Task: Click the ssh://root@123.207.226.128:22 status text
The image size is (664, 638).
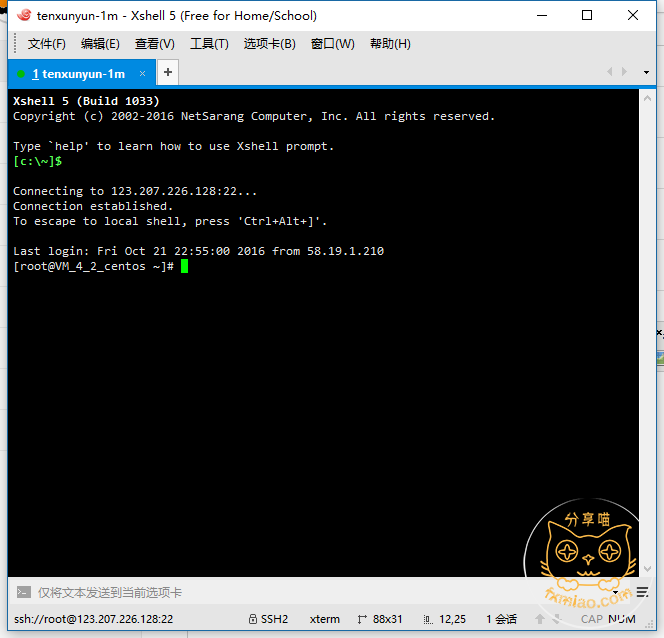Action: pos(94,619)
